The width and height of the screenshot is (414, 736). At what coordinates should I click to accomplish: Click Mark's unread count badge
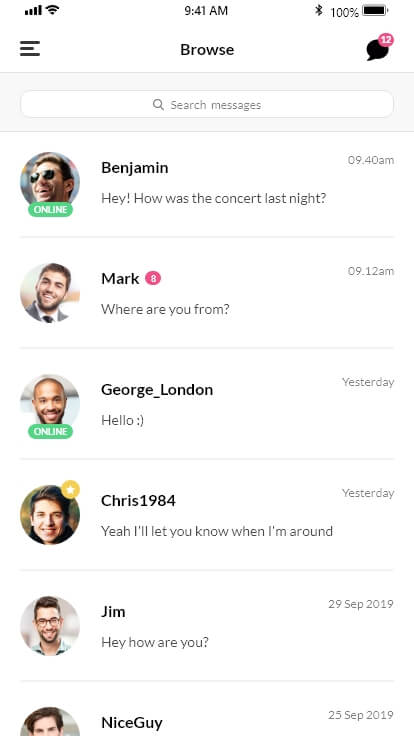click(x=153, y=278)
